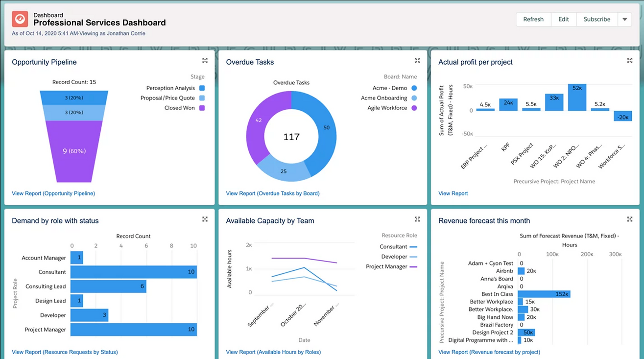Open View Report (Resource Requests by Status)
This screenshot has height=359, width=644.
click(x=65, y=352)
